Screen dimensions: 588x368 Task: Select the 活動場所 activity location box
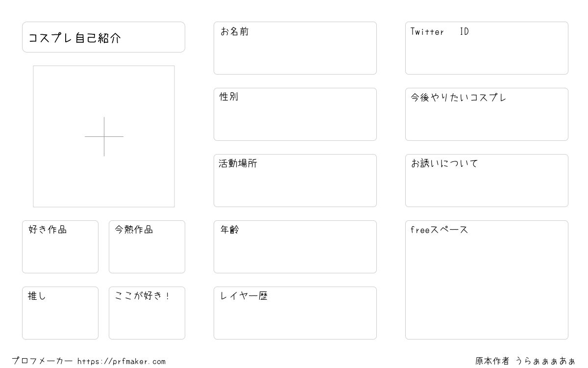point(295,181)
